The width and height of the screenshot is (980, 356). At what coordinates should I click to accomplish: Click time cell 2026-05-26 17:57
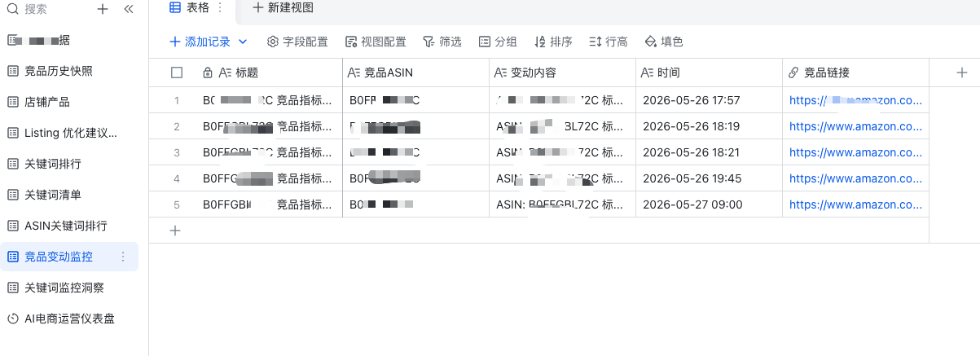click(709, 100)
